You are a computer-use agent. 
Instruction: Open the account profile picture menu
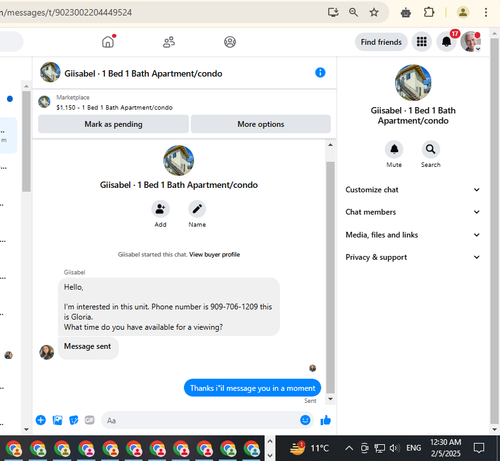tap(470, 42)
